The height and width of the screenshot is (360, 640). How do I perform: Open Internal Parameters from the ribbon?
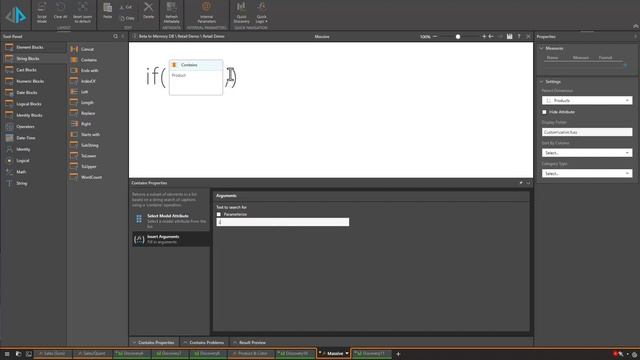click(207, 12)
